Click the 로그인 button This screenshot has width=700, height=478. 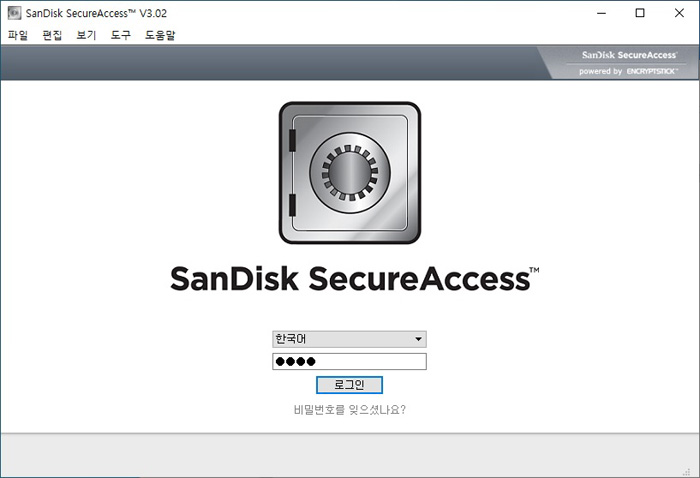[x=349, y=385]
